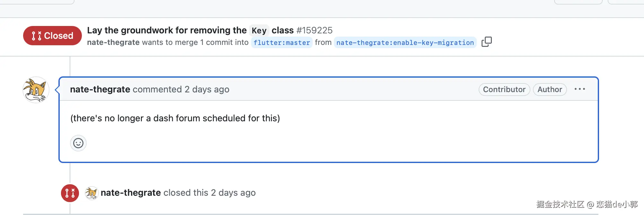Open the nate-thegrate:enable-key-migration branch link
The width and height of the screenshot is (644, 215).
405,42
